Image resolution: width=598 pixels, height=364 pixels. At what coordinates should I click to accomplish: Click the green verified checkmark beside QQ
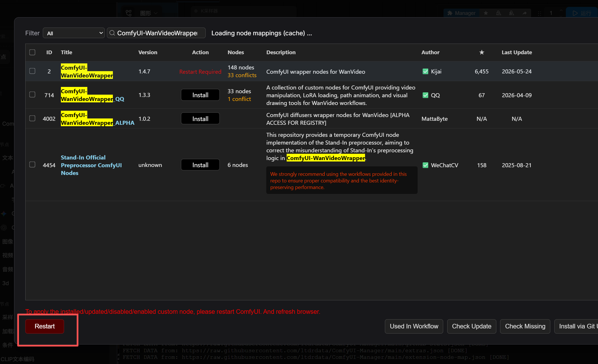point(425,95)
